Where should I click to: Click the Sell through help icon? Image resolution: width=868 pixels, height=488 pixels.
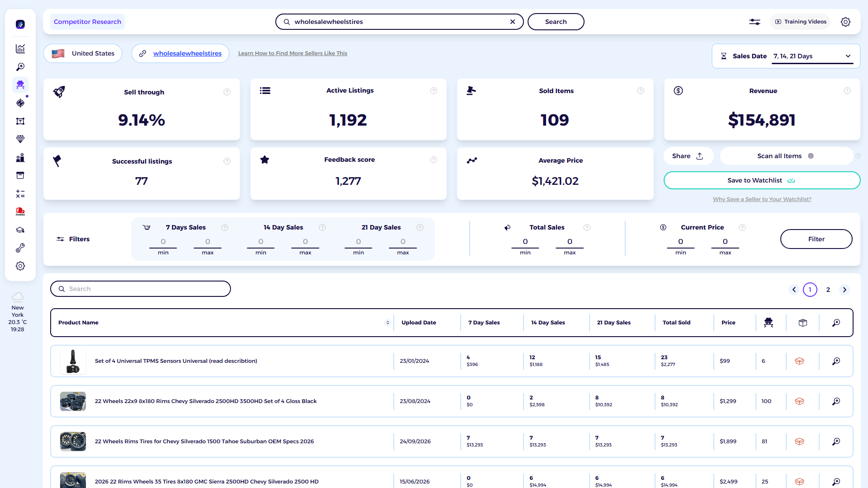click(227, 92)
